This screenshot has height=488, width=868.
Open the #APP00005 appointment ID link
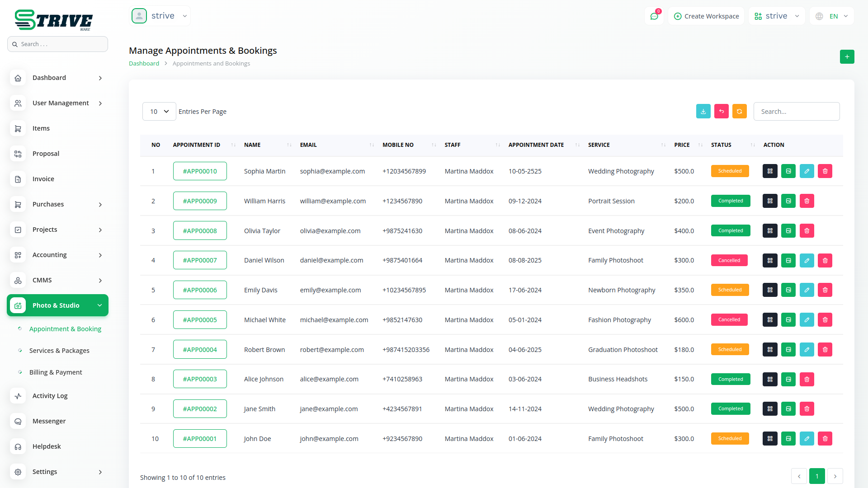200,320
